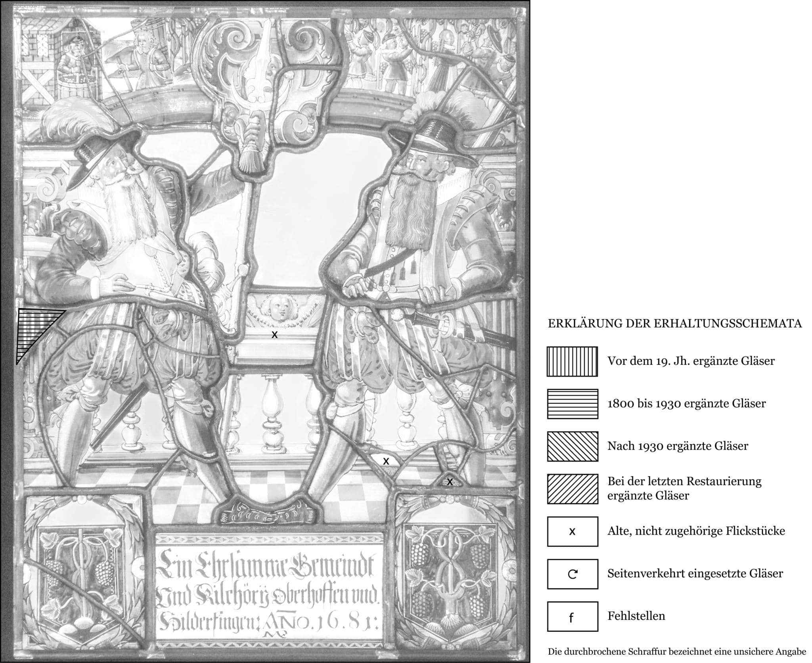Image resolution: width=812 pixels, height=663 pixels.
Task: Click the vertical-hatched legend box
Action: coord(572,361)
